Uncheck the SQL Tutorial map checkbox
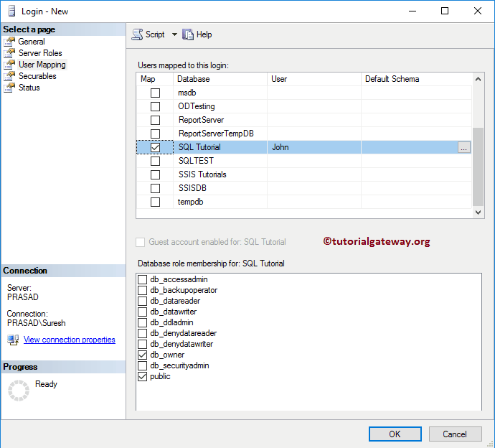The height and width of the screenshot is (448, 495). 155,147
